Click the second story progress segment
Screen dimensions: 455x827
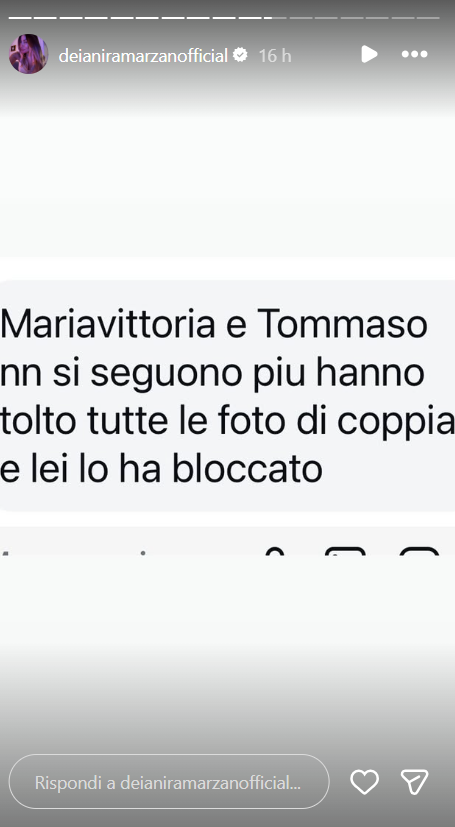tap(46, 18)
